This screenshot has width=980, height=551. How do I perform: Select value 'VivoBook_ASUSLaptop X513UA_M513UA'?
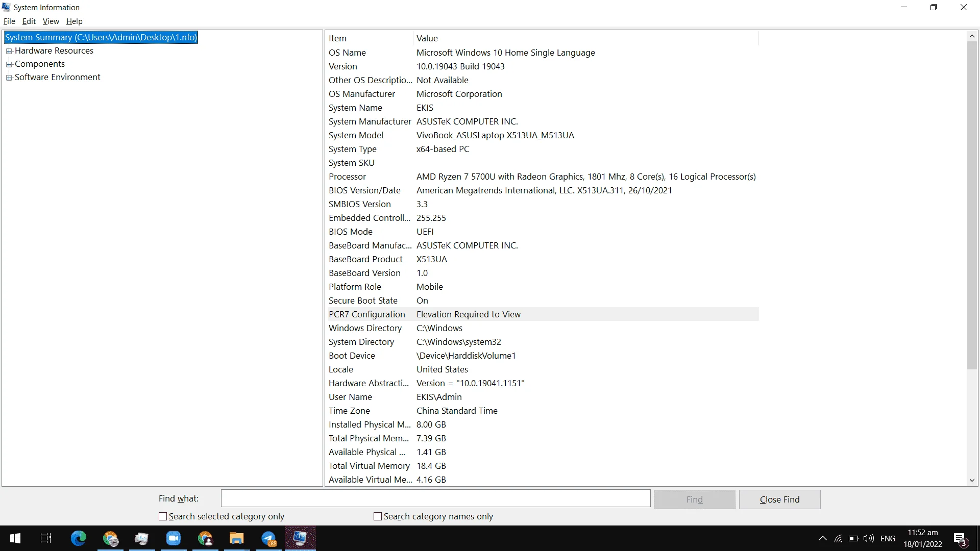[495, 135]
